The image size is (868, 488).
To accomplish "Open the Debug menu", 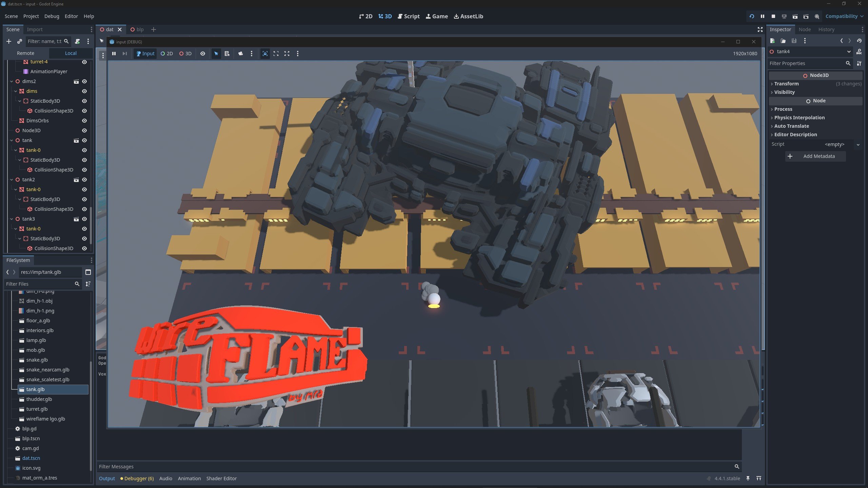I will (x=52, y=16).
